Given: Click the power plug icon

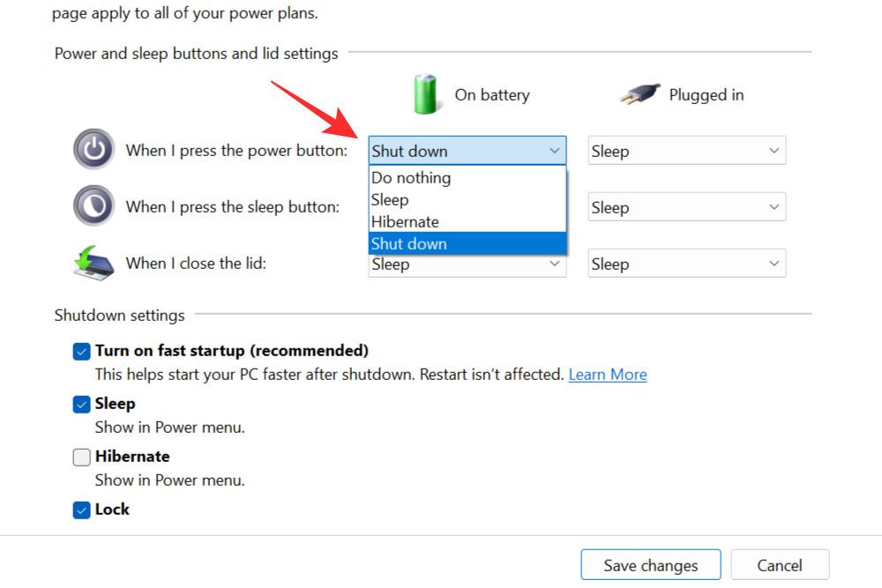Looking at the screenshot, I should coord(639,94).
